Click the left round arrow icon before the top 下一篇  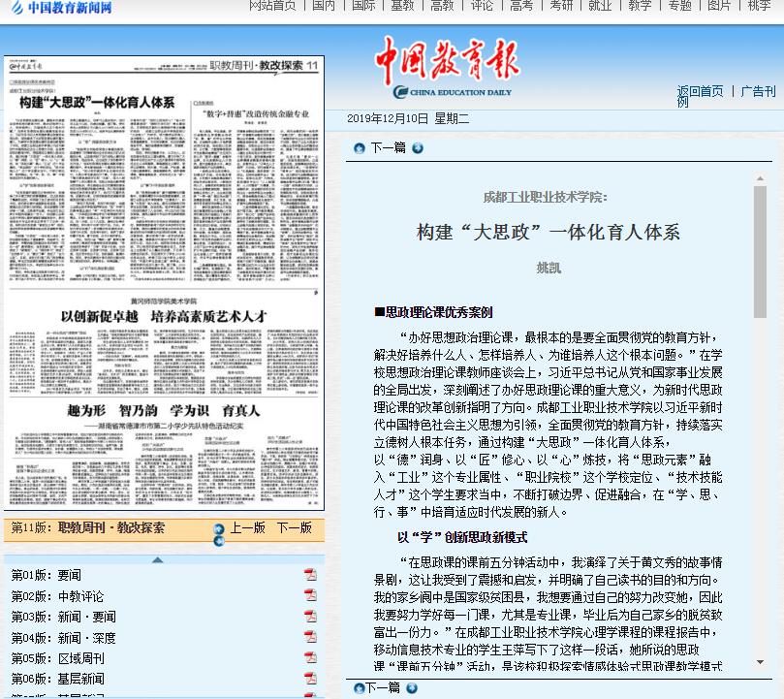[359, 148]
